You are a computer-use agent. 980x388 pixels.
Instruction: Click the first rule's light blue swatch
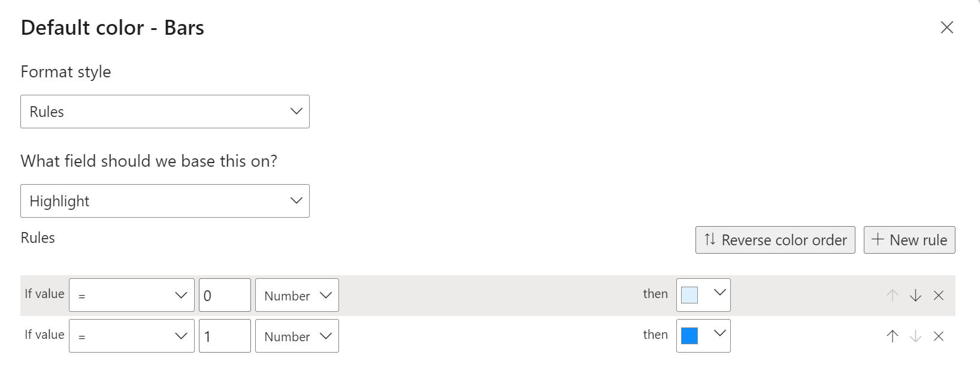pyautogui.click(x=689, y=295)
